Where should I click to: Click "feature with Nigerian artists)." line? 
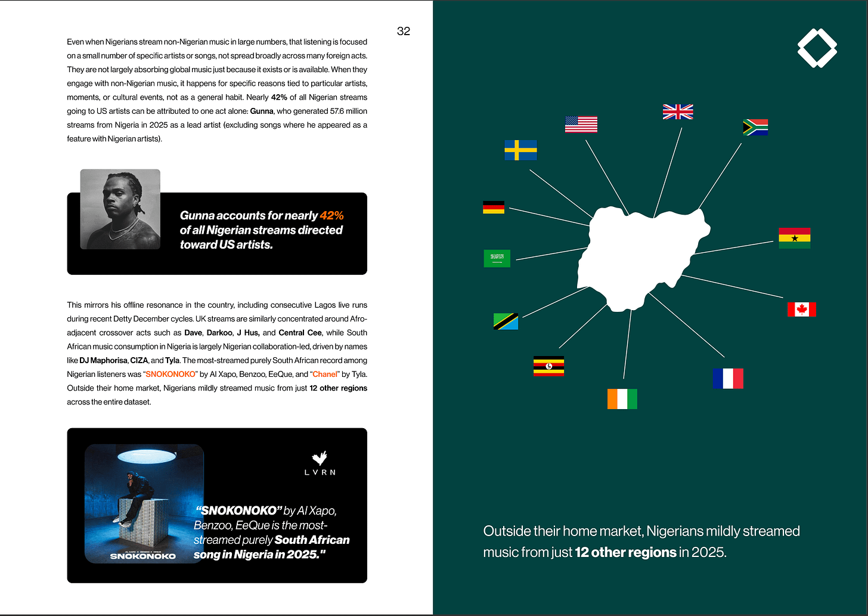[x=114, y=139]
